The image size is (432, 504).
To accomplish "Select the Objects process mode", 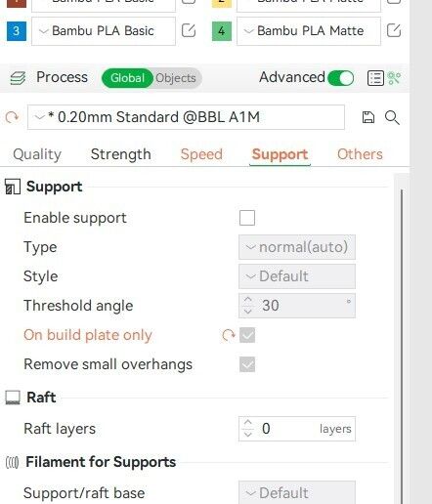I will tap(176, 78).
